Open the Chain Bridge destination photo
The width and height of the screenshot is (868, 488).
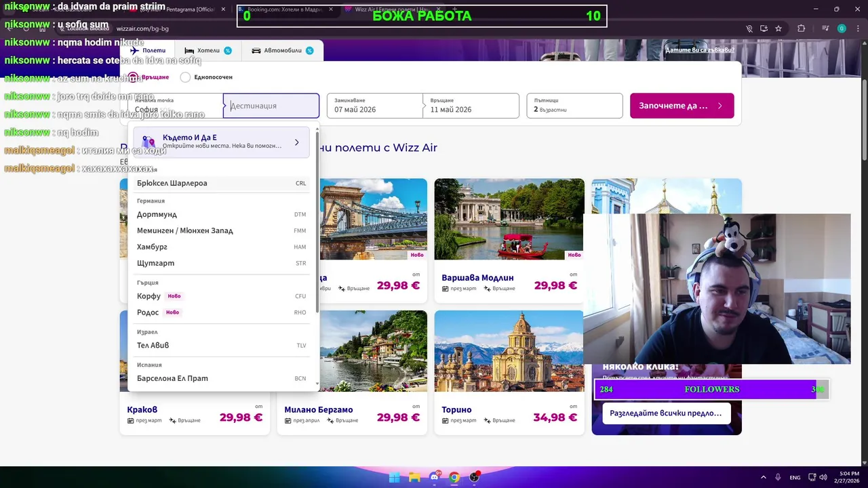[373, 219]
